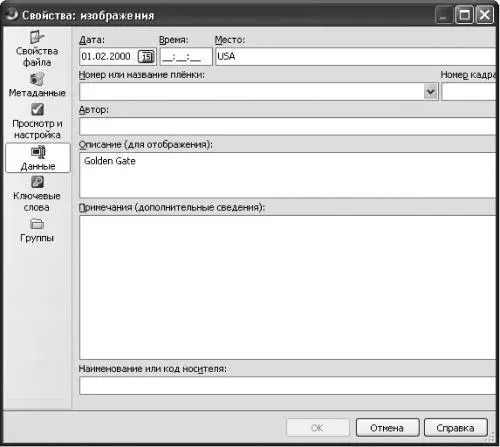Viewport: 500px width, 447px height.
Task: Open the Просмотр и настройка icon
Action: [37, 109]
